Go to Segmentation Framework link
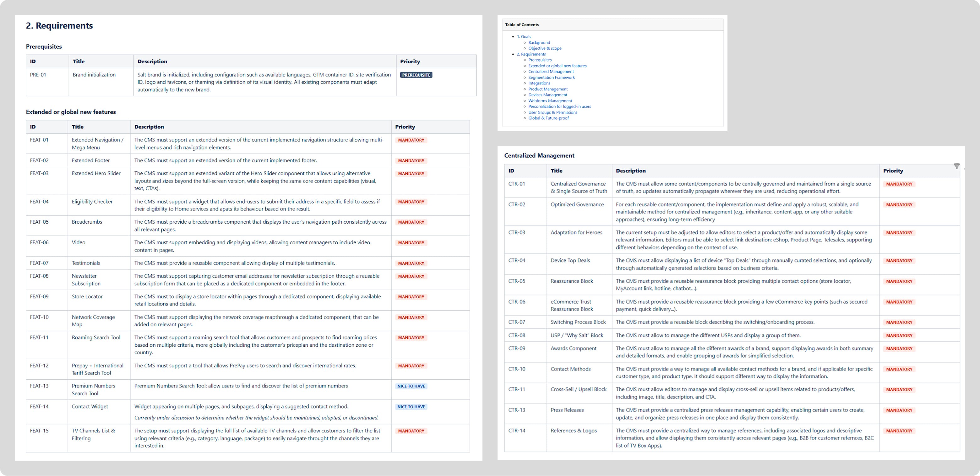 pos(551,78)
